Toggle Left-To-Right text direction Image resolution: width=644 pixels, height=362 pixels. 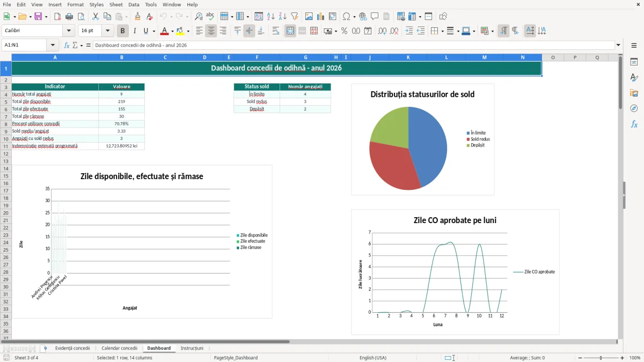503,31
